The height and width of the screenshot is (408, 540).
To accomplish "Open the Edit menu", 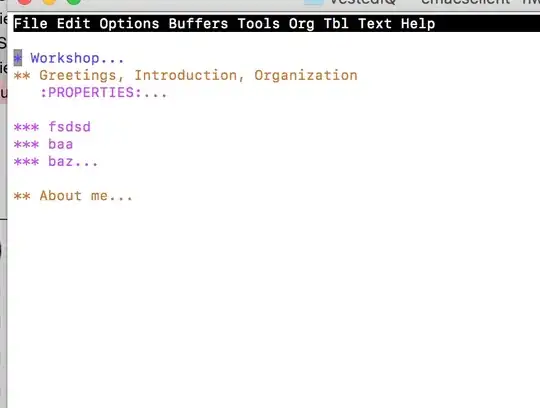I will click(x=74, y=24).
